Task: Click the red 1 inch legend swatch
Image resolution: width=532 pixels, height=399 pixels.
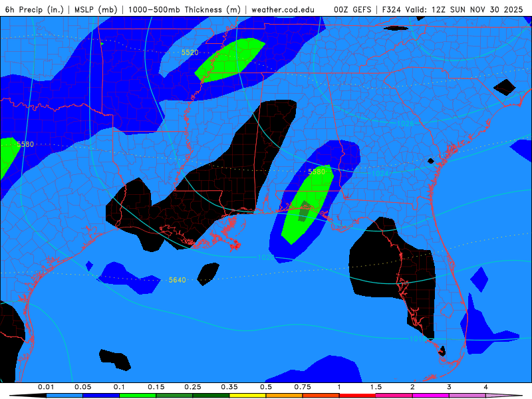Action: 358,396
